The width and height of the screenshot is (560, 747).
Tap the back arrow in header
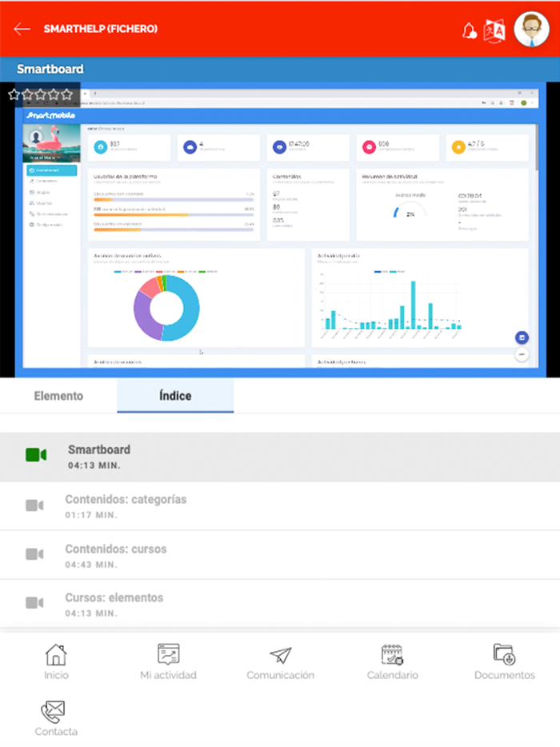[x=22, y=29]
